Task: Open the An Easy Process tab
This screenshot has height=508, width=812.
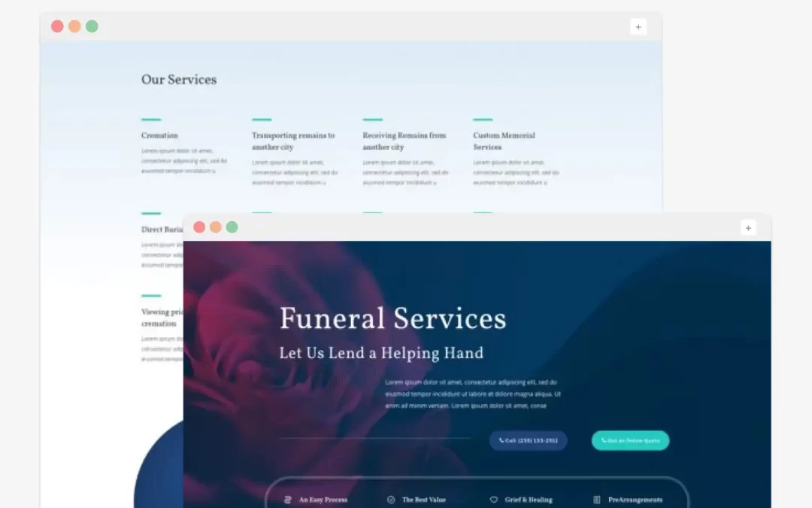Action: (x=316, y=500)
